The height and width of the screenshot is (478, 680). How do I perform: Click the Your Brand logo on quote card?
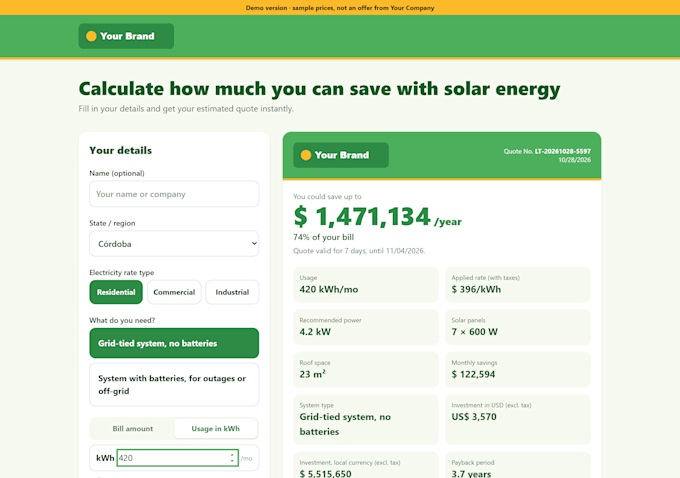point(341,155)
